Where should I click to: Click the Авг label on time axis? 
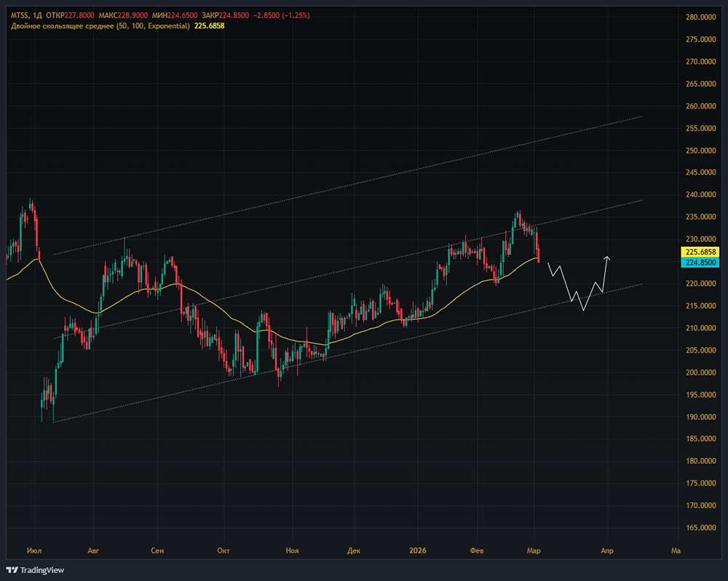(x=93, y=551)
